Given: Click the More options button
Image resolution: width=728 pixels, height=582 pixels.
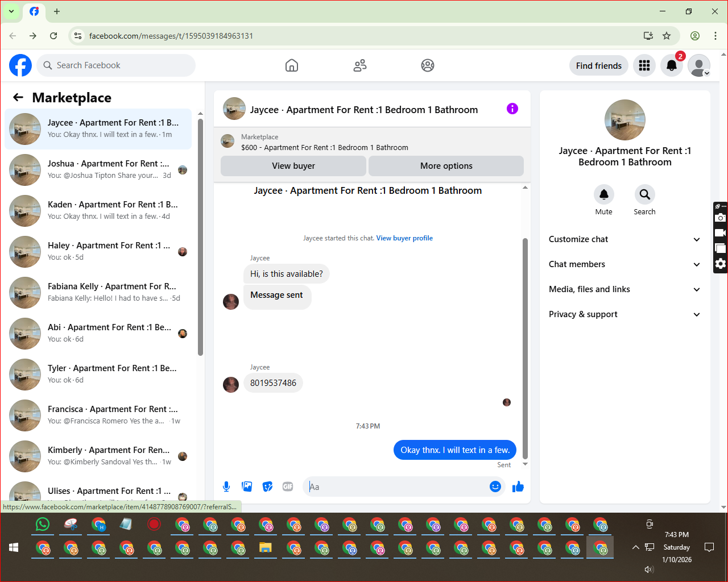Looking at the screenshot, I should coord(446,166).
